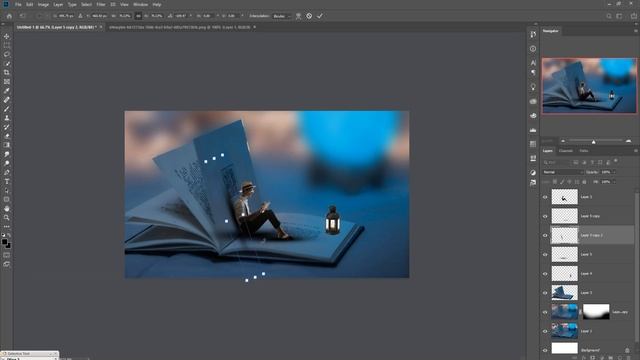The height and width of the screenshot is (360, 640).
Task: Select the Pen tool
Action: pyautogui.click(x=7, y=172)
